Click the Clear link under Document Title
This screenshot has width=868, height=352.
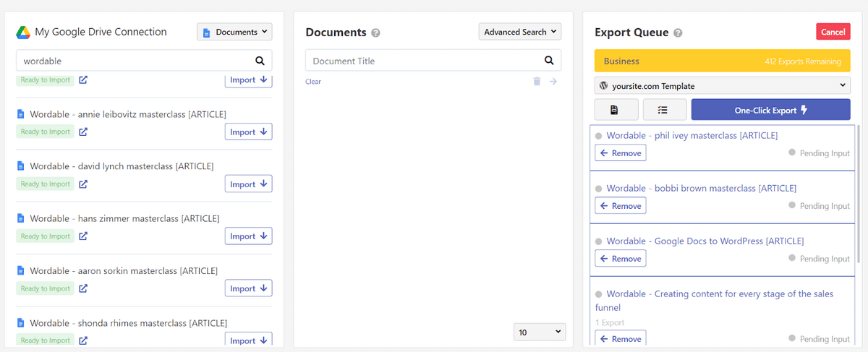pos(313,82)
